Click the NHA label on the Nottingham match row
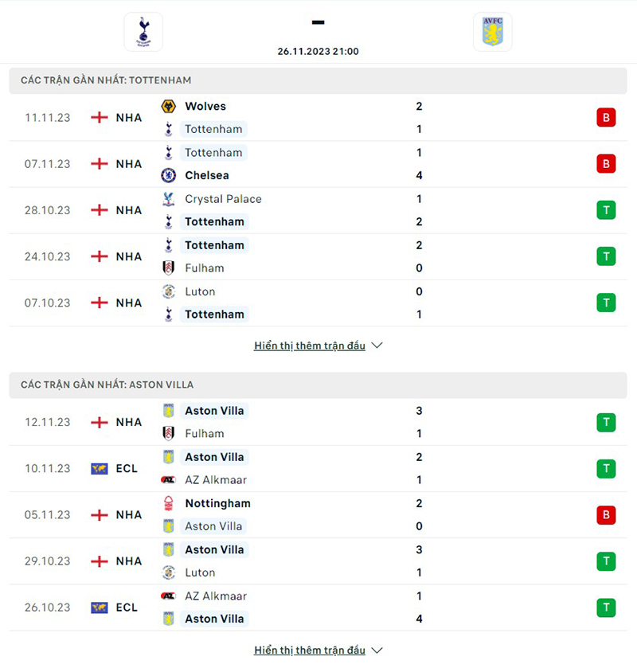The width and height of the screenshot is (637, 672). [x=127, y=515]
